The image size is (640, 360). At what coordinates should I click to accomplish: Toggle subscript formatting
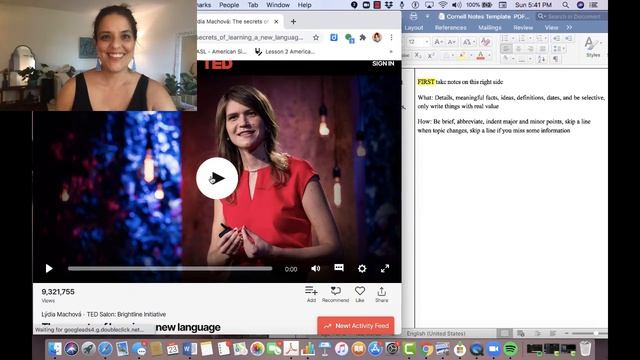click(418, 56)
